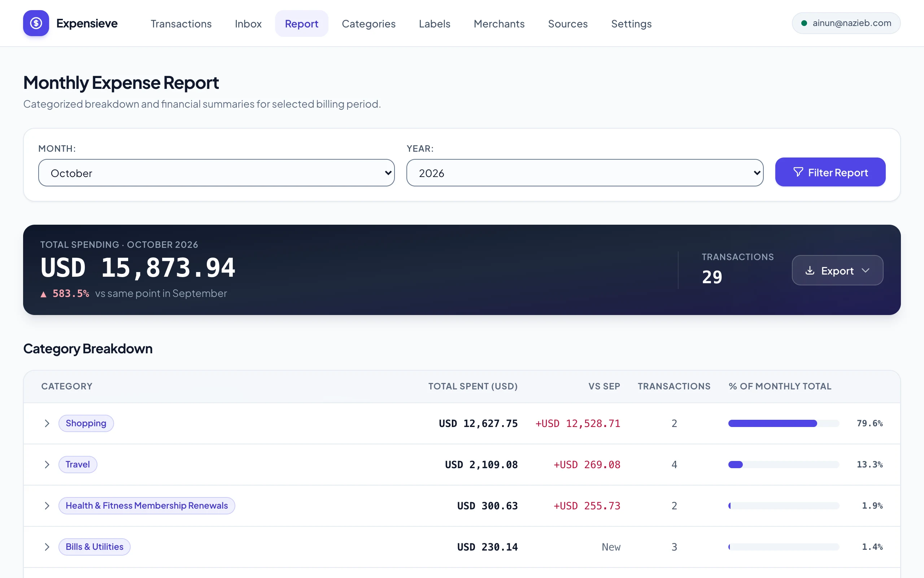Screen dimensions: 924x578
Task: Click the Health & Fitness Membership Renewals tag
Action: pyautogui.click(x=147, y=506)
